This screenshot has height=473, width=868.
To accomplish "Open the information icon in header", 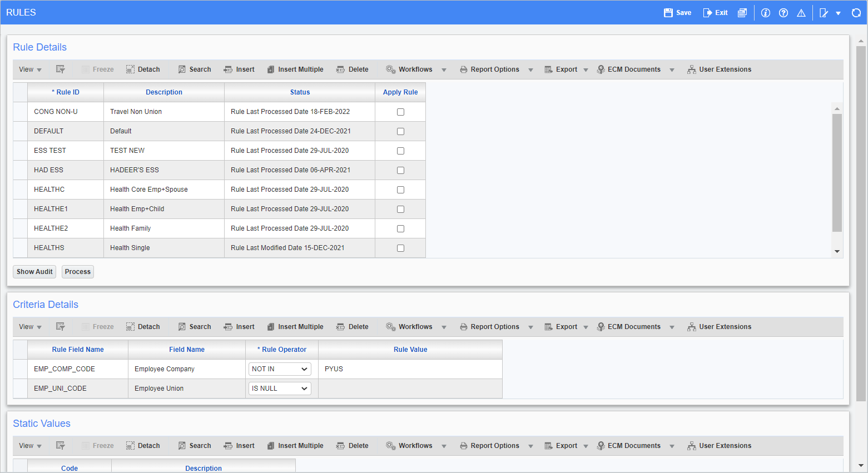I will pos(766,13).
